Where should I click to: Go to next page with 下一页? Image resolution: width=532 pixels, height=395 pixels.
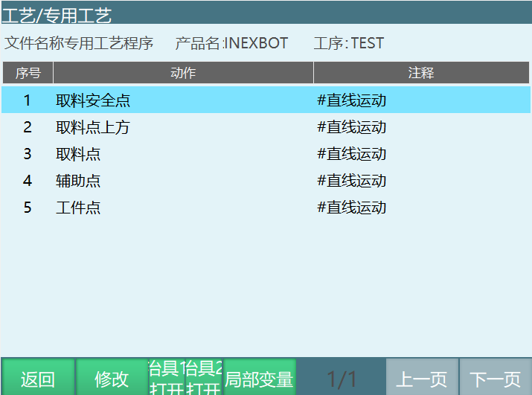[495, 378]
